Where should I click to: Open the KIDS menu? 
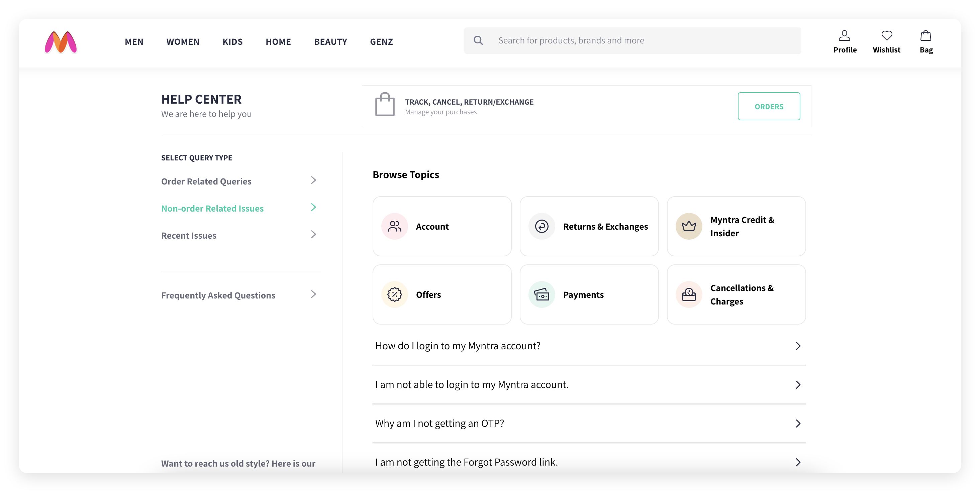coord(232,41)
